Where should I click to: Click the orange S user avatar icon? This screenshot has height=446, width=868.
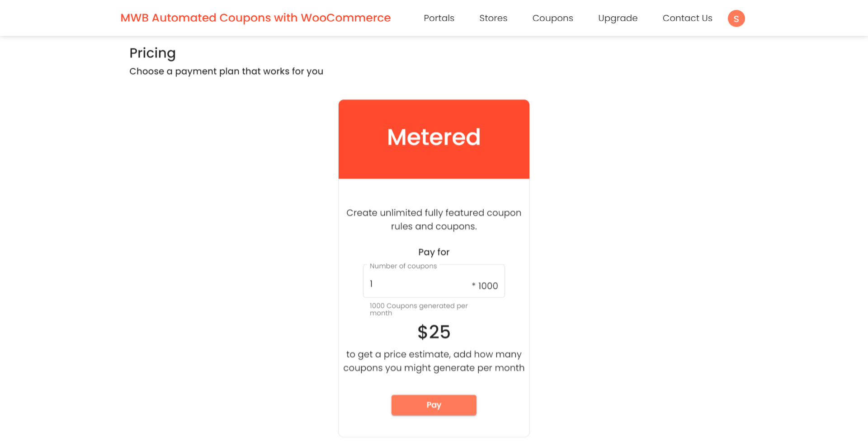(x=736, y=19)
